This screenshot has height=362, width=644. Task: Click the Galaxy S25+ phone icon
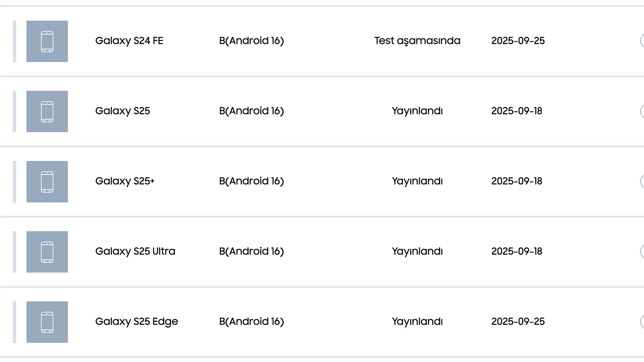47,182
